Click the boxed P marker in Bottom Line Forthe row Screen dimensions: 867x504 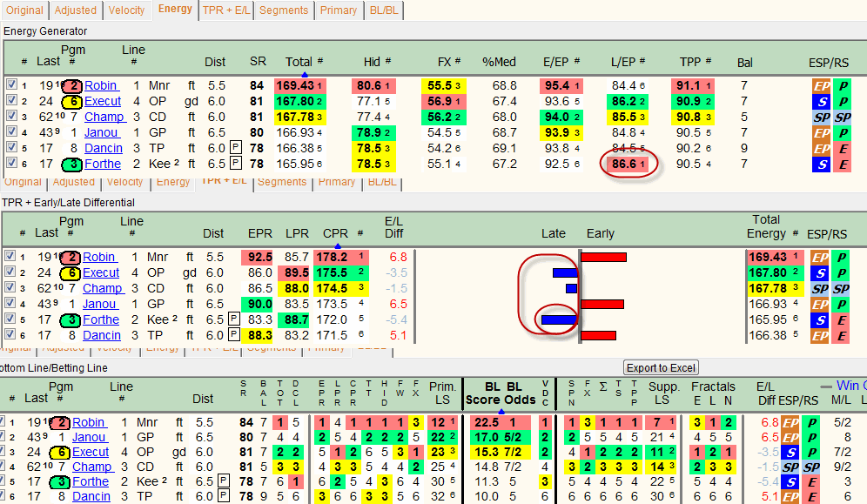(x=224, y=481)
